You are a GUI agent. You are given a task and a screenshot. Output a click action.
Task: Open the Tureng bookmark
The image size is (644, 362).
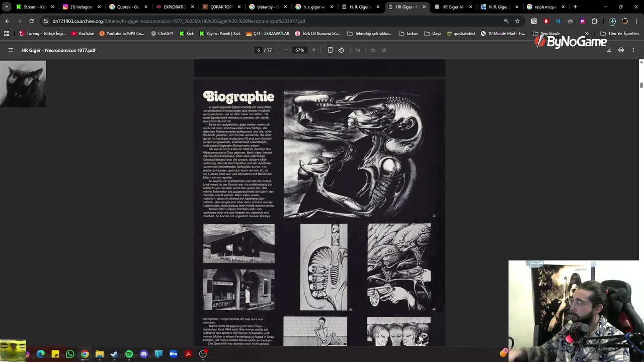click(x=42, y=34)
